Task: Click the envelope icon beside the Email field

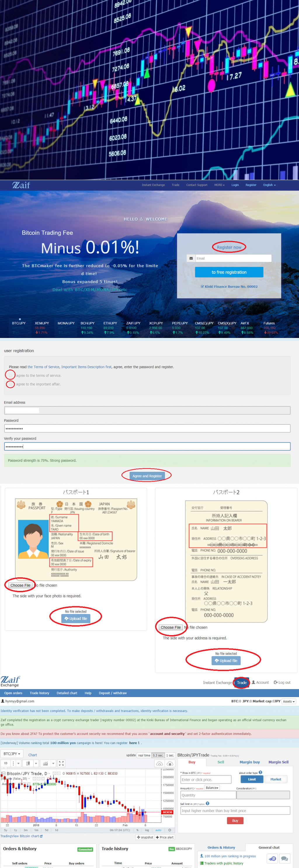Action: [x=191, y=259]
